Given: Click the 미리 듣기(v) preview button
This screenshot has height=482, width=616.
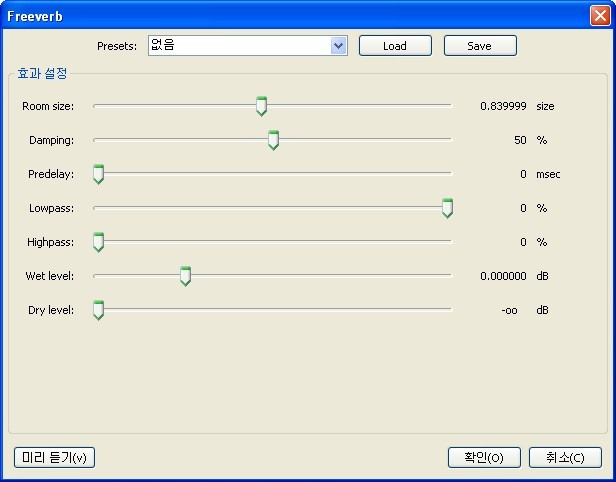Looking at the screenshot, I should (x=54, y=458).
